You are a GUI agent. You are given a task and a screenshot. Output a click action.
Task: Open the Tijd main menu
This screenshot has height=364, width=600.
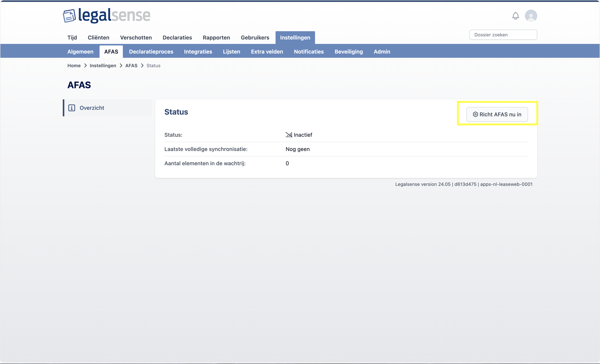(x=72, y=38)
